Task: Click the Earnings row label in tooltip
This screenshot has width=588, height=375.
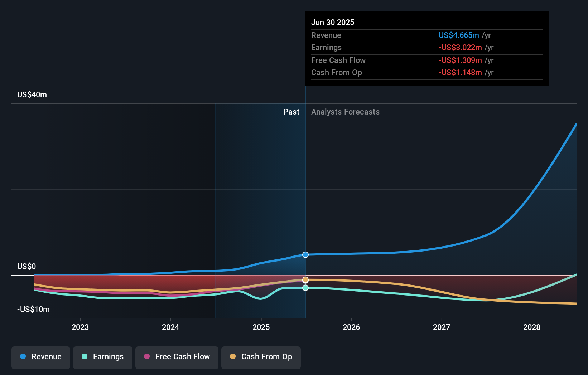Action: pyautogui.click(x=326, y=47)
